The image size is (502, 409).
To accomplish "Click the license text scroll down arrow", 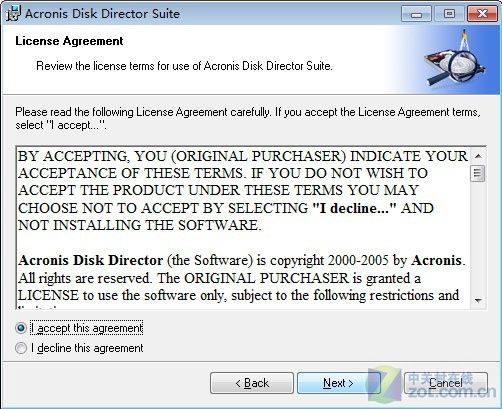I will click(x=478, y=301).
